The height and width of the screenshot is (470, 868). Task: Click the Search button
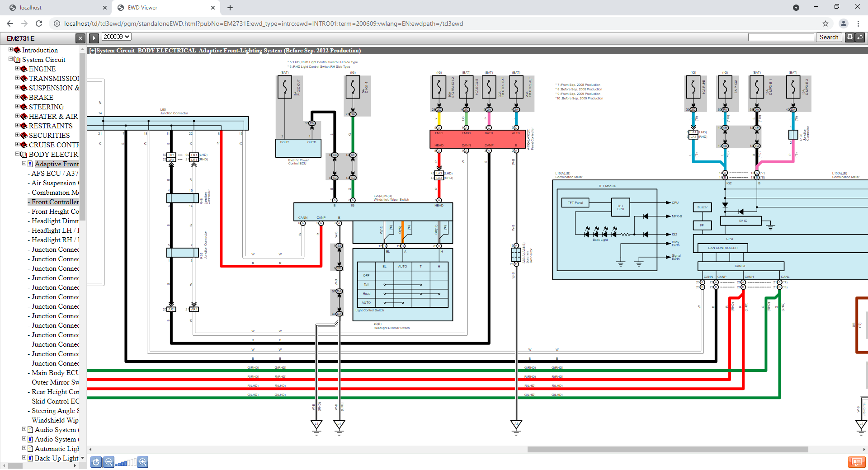click(829, 38)
